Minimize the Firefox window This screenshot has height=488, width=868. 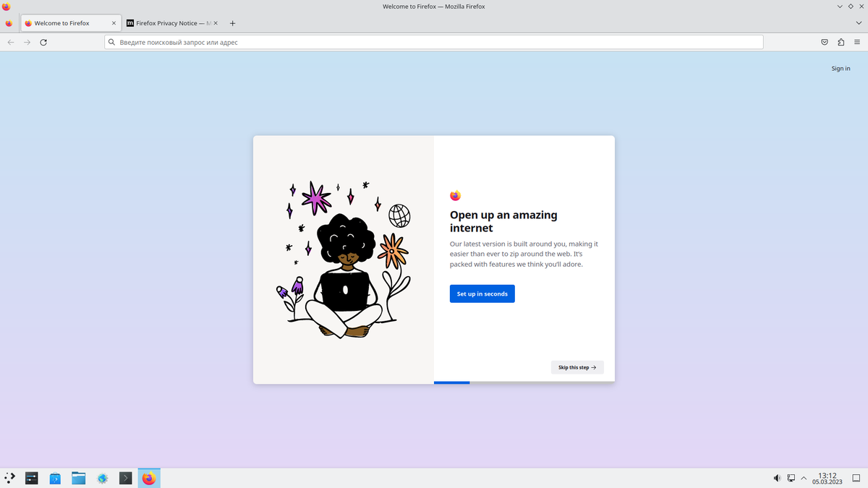(839, 7)
